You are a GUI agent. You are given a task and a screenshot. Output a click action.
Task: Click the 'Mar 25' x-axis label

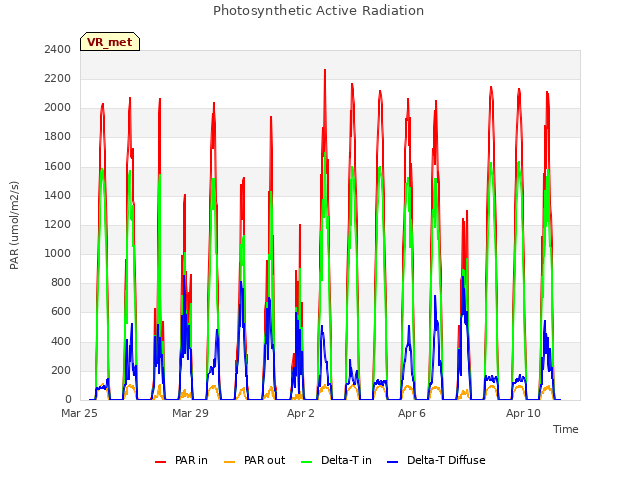pos(79,413)
